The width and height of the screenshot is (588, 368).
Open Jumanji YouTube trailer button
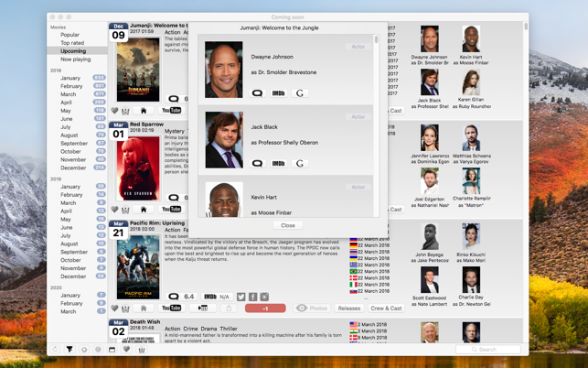pos(171,111)
